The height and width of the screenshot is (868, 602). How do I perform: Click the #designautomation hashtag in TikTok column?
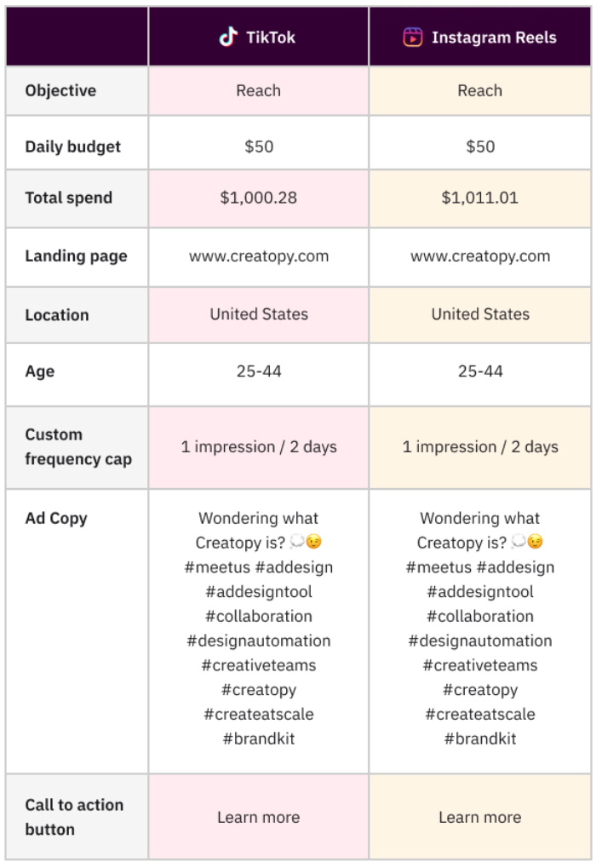(259, 641)
